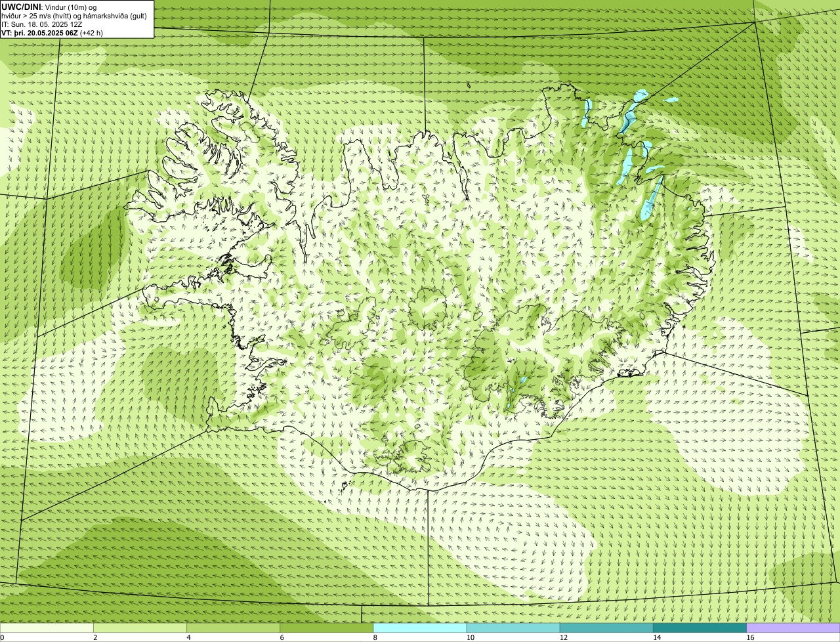
Task: Click the valid time 'VT: þri. 20.05.2025 06Z (+42 h)'
Action: [52, 33]
